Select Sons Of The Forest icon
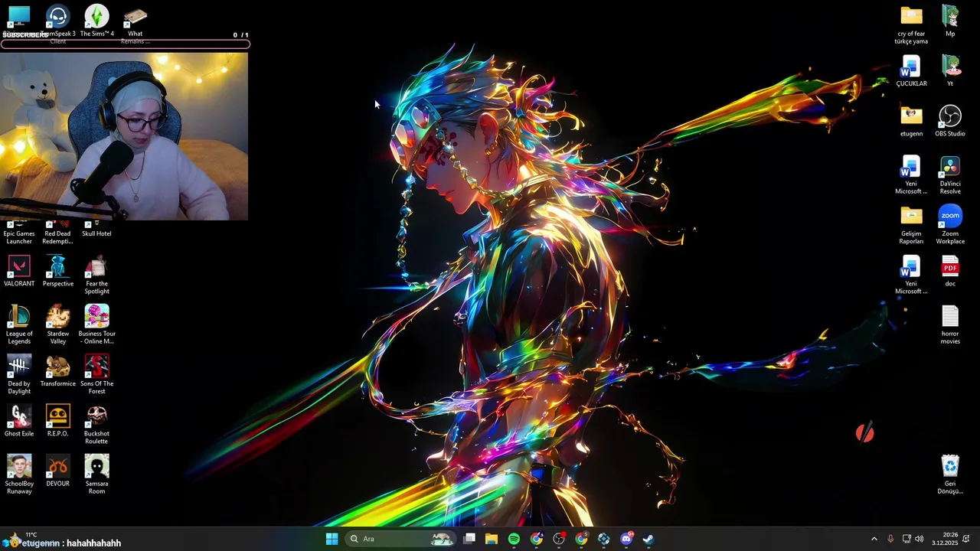Image resolution: width=980 pixels, height=551 pixels. click(96, 367)
